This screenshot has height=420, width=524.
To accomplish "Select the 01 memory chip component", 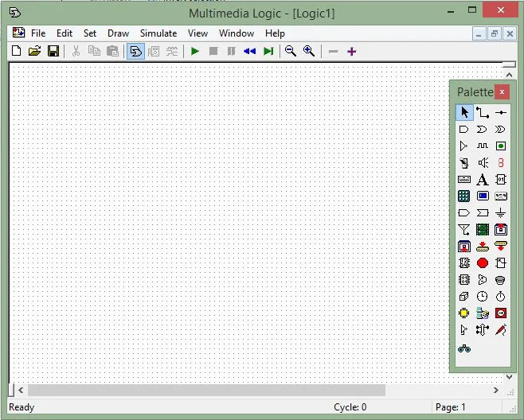I will coord(500,180).
